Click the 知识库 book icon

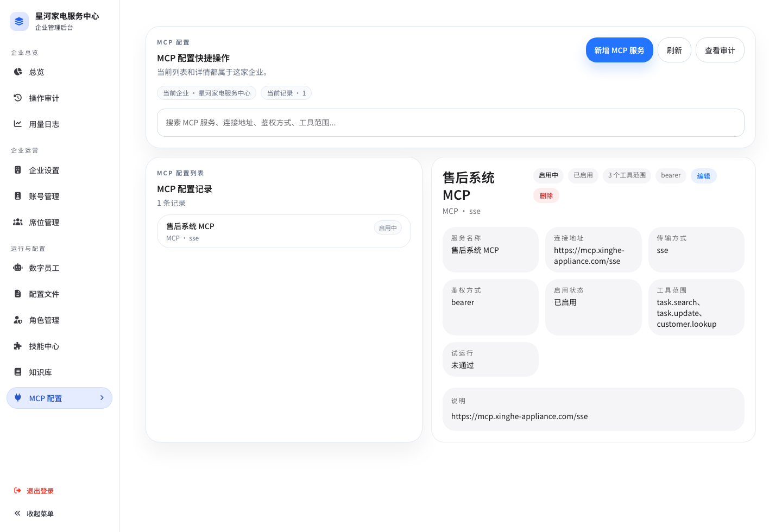pyautogui.click(x=18, y=372)
